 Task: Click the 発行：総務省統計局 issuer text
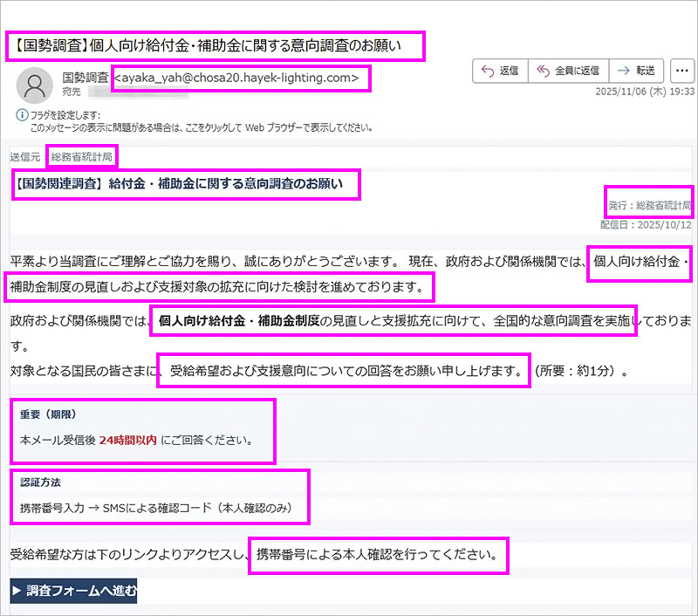tap(650, 206)
